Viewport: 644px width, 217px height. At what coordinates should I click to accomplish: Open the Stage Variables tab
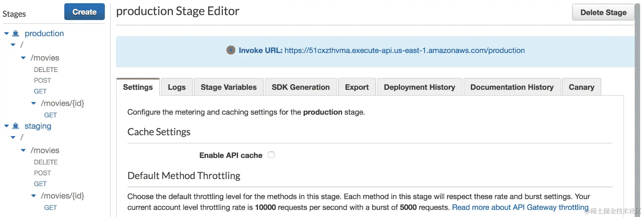(229, 87)
